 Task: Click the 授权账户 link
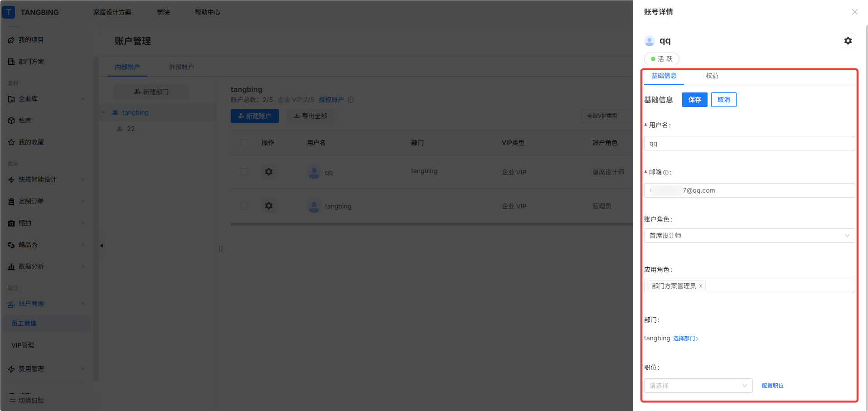click(x=331, y=100)
